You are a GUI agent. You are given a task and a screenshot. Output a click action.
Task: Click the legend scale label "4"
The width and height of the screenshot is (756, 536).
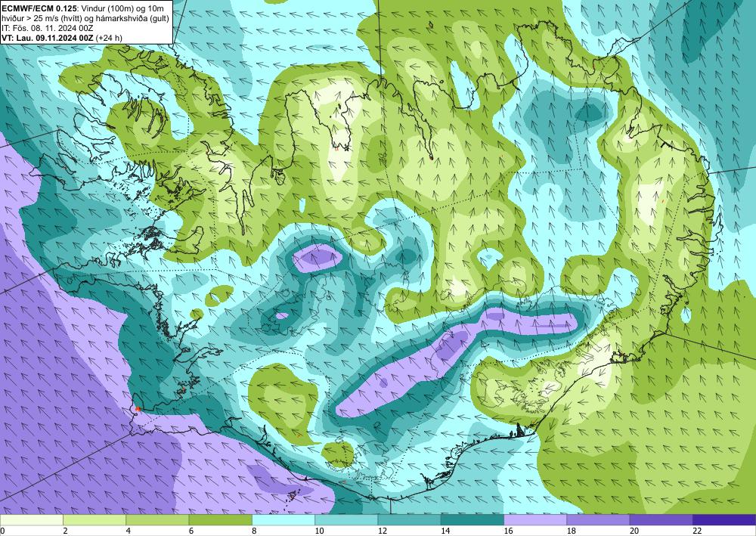pos(129,531)
